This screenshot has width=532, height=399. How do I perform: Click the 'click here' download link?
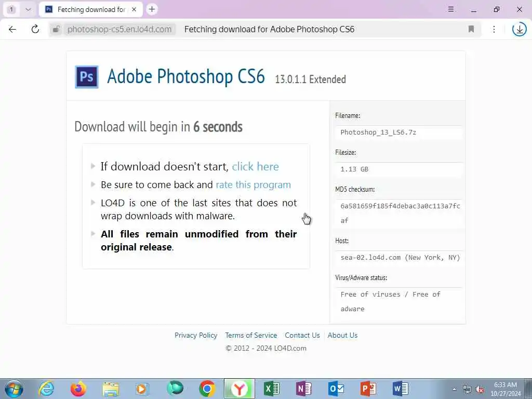tap(255, 167)
